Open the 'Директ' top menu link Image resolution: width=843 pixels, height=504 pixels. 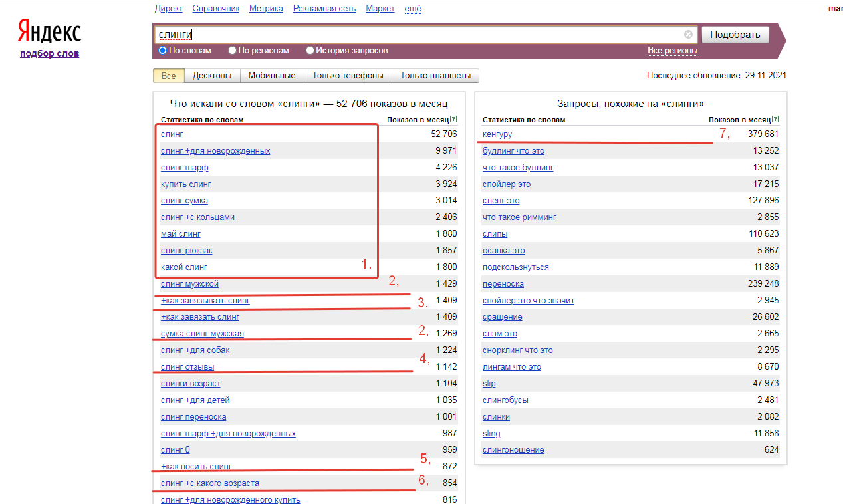click(x=169, y=9)
